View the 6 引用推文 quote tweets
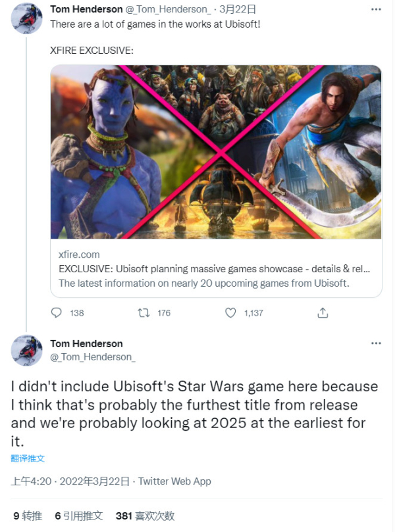Screen dimensions: 395x532 pyautogui.click(x=78, y=516)
